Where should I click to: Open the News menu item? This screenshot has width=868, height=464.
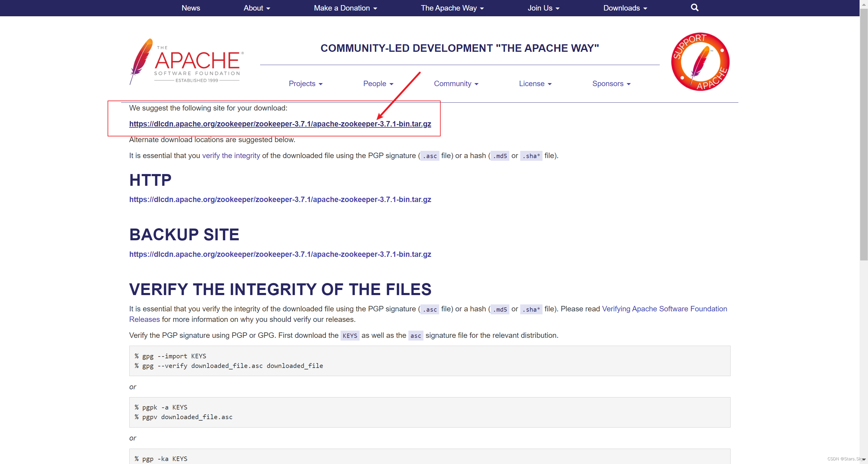click(191, 8)
